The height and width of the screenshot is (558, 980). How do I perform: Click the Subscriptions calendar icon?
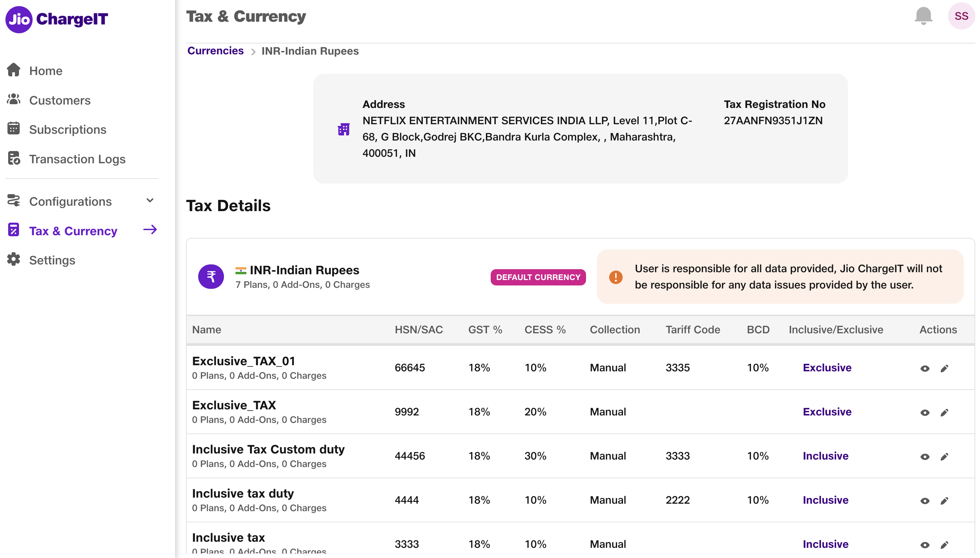(x=14, y=129)
